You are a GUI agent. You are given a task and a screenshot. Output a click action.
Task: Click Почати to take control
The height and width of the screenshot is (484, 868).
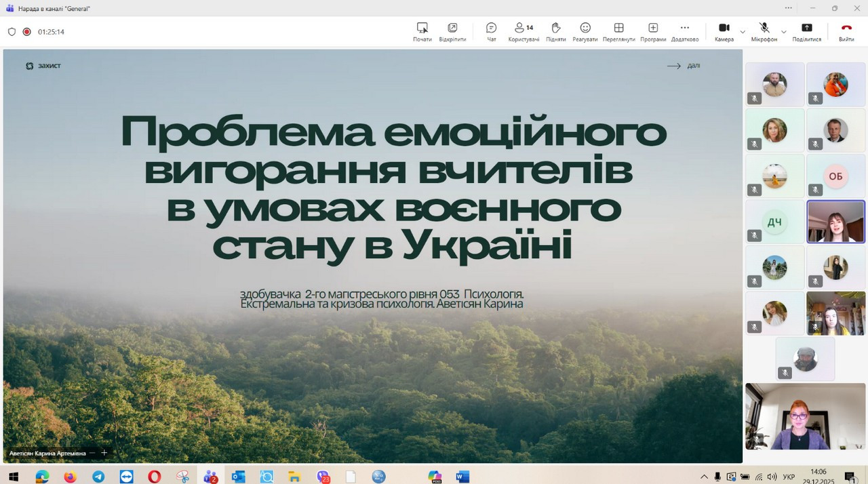tap(422, 31)
